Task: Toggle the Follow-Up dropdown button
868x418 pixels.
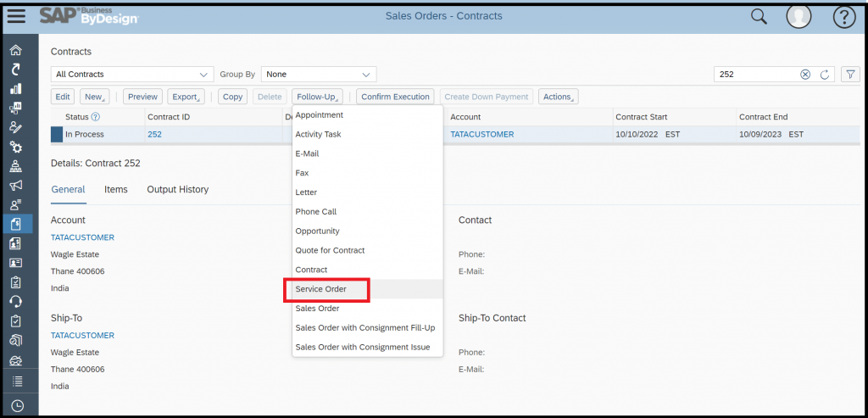Action: (318, 97)
